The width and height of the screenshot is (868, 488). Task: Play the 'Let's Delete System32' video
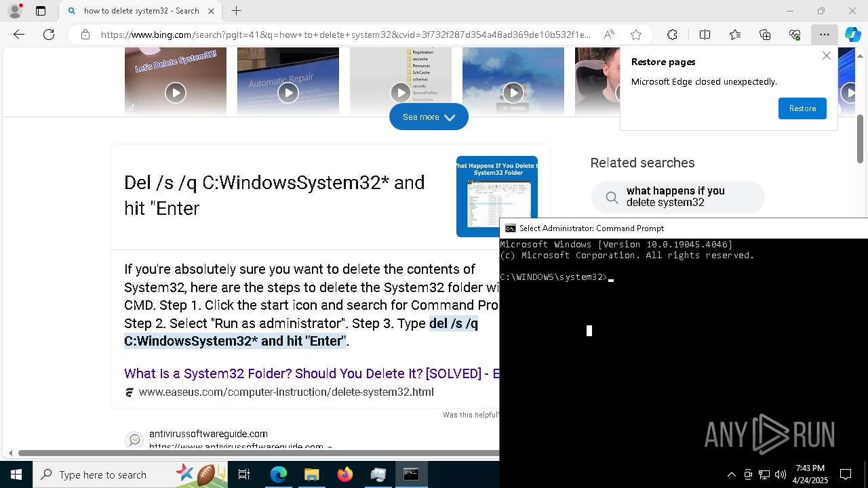pyautogui.click(x=176, y=92)
